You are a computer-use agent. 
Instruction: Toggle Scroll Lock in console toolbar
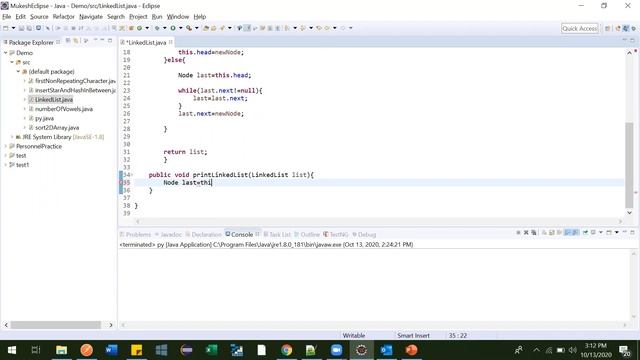pos(551,233)
